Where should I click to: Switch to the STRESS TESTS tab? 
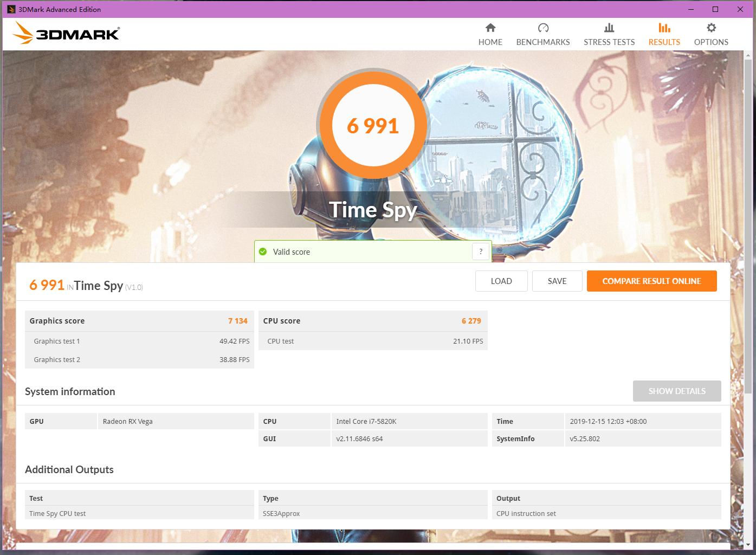pos(609,35)
